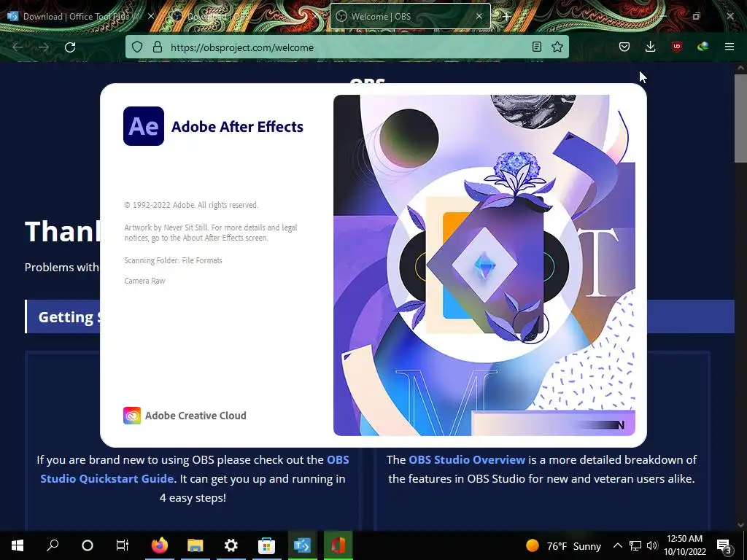
Task: Close the Download | Office Tool Plus tab
Action: point(151,16)
